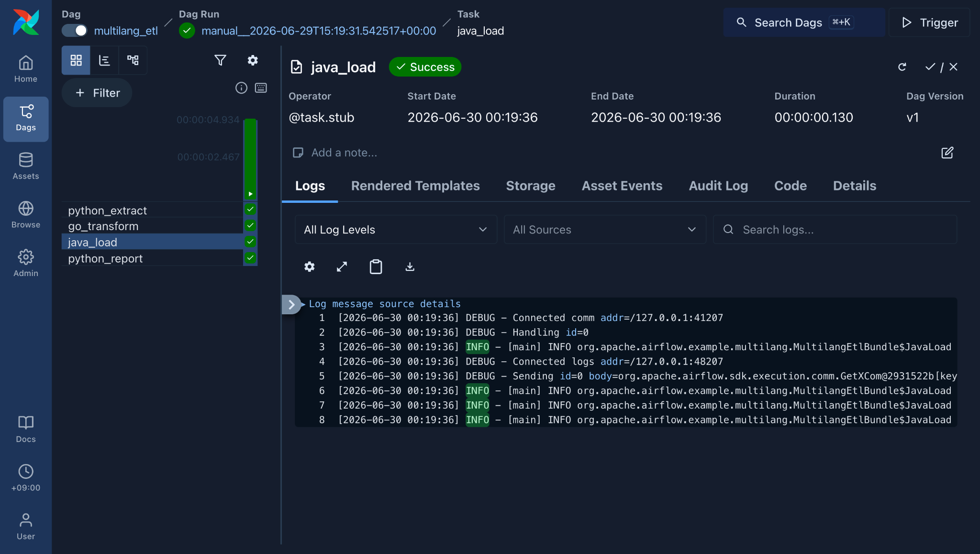Open the Browse sidebar menu
The image size is (980, 554).
pyautogui.click(x=26, y=215)
